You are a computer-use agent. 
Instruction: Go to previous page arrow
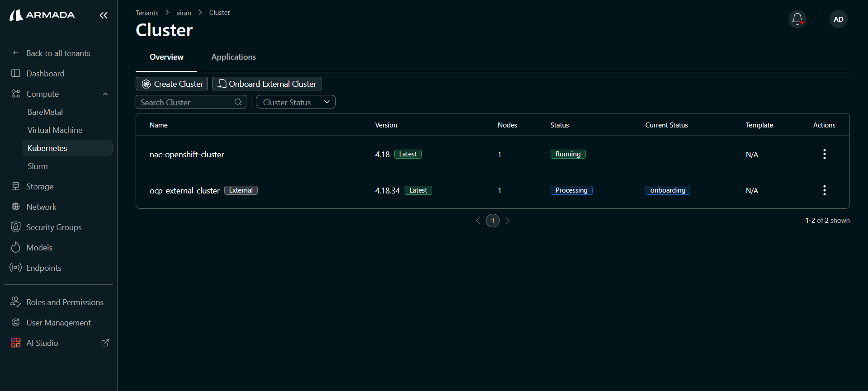coord(478,221)
